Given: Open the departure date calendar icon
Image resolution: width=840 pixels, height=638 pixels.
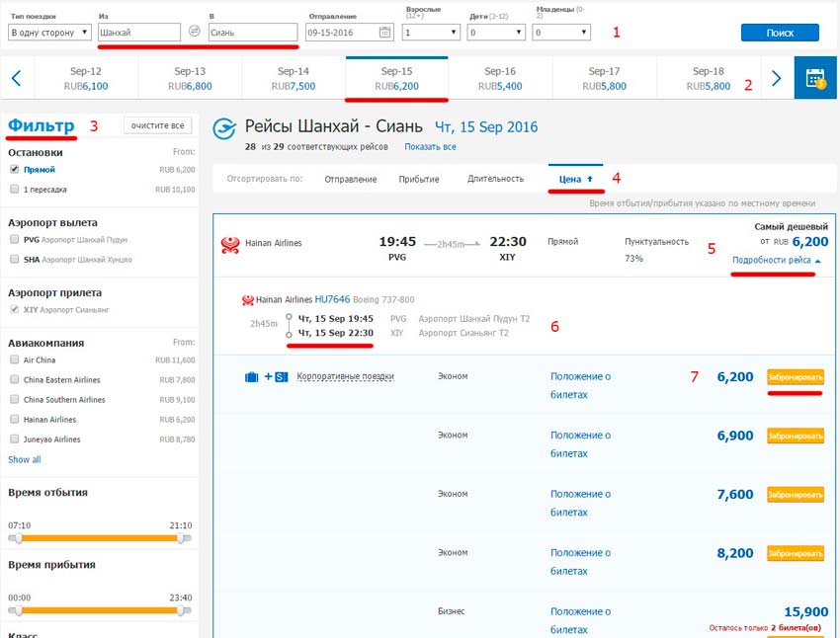Looking at the screenshot, I should point(384,32).
